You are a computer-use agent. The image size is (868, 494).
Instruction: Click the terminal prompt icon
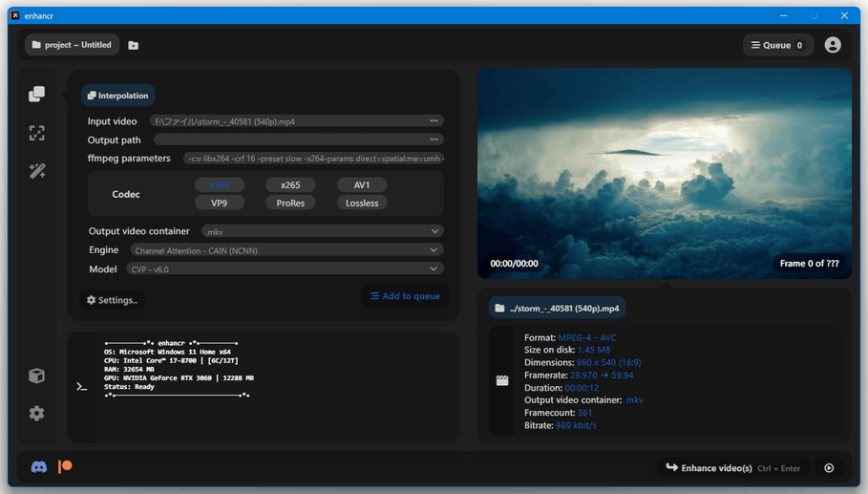82,387
